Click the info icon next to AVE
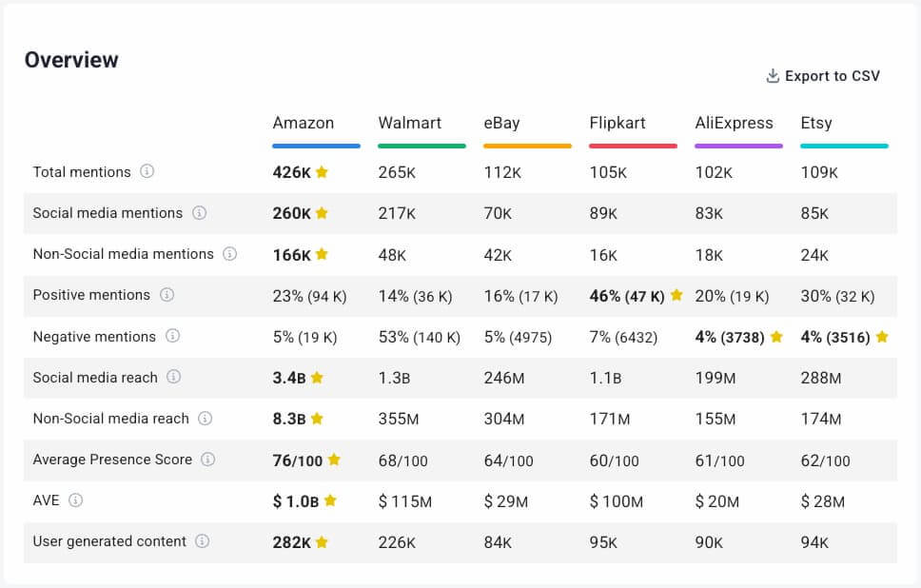 (76, 500)
